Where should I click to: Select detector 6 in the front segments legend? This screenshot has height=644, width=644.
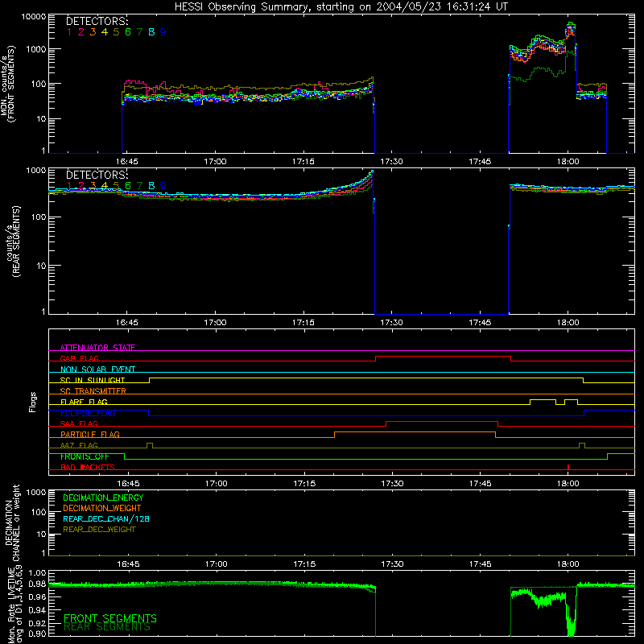[128, 32]
